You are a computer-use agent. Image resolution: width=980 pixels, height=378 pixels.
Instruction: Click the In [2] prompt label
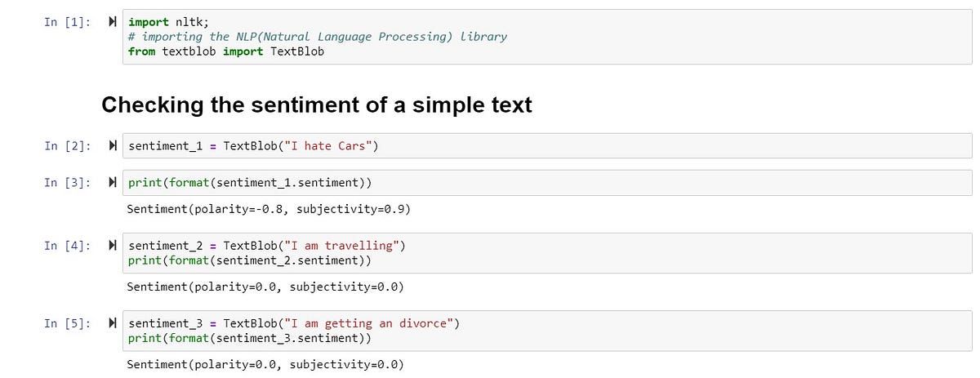[x=68, y=146]
